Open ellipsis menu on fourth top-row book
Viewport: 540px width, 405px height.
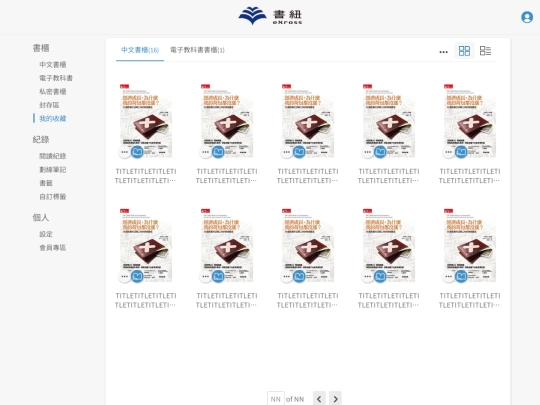[367, 152]
